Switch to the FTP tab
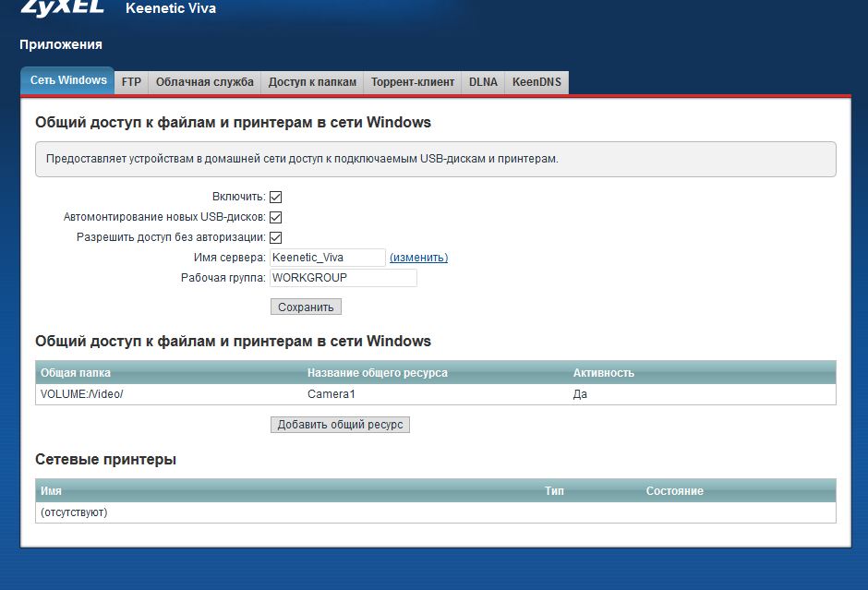This screenshot has height=590, width=868. (131, 82)
